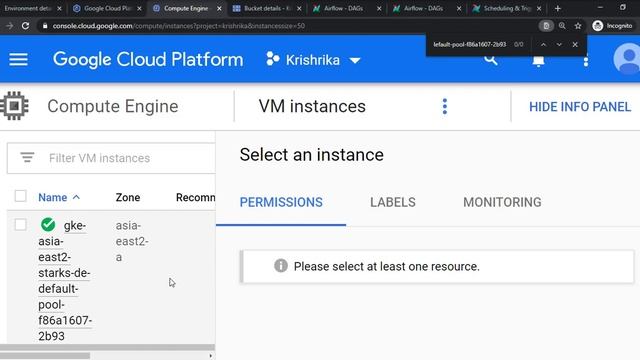The height and width of the screenshot is (360, 640).
Task: Open the user account avatar
Action: pyautogui.click(x=627, y=59)
